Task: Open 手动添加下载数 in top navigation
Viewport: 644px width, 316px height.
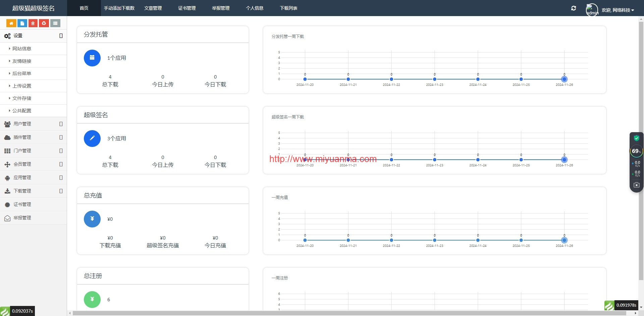Action: (119, 8)
